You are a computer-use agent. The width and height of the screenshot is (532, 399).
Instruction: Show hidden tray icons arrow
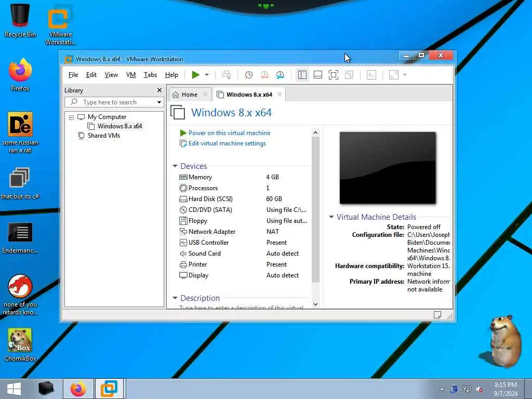tap(442, 389)
